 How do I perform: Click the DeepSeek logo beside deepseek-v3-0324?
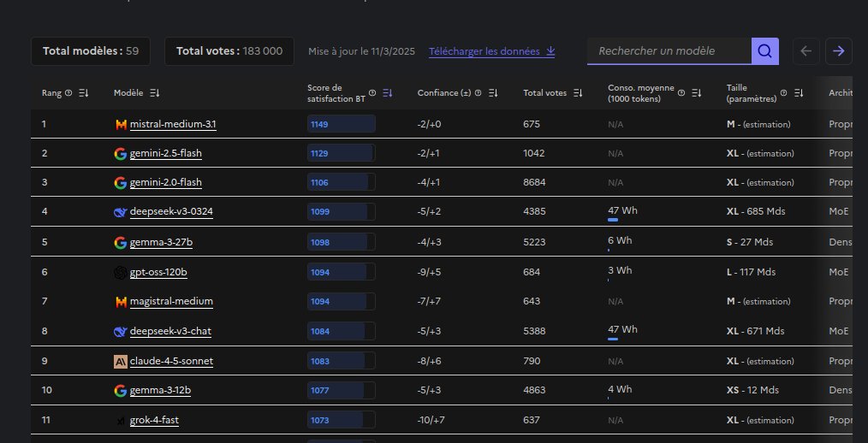pos(121,212)
